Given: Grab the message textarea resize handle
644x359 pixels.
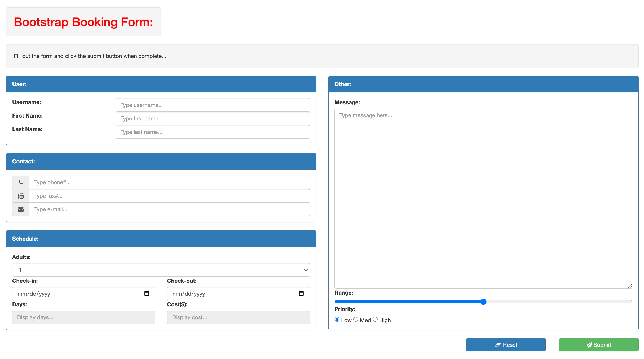Looking at the screenshot, I should 630,286.
